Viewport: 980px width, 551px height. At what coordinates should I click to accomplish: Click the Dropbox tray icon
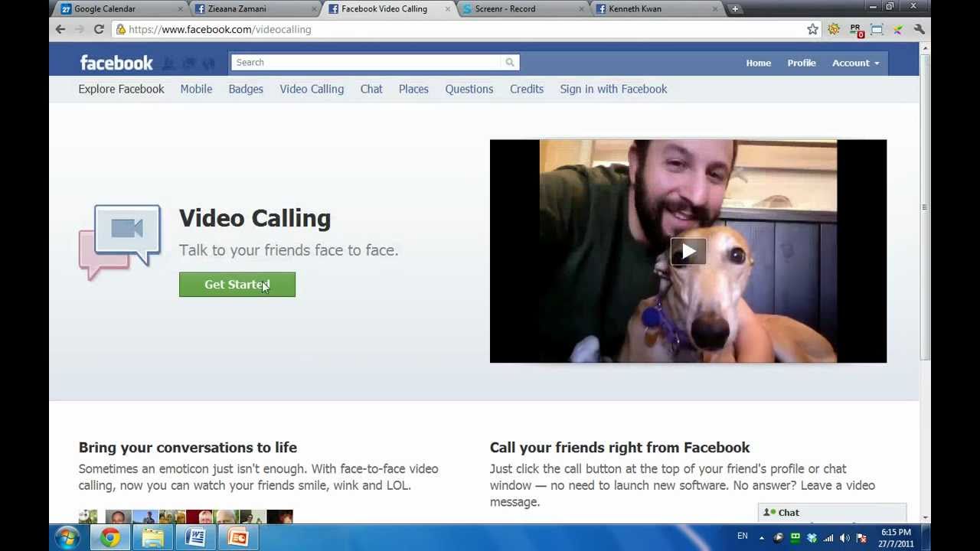(x=812, y=538)
